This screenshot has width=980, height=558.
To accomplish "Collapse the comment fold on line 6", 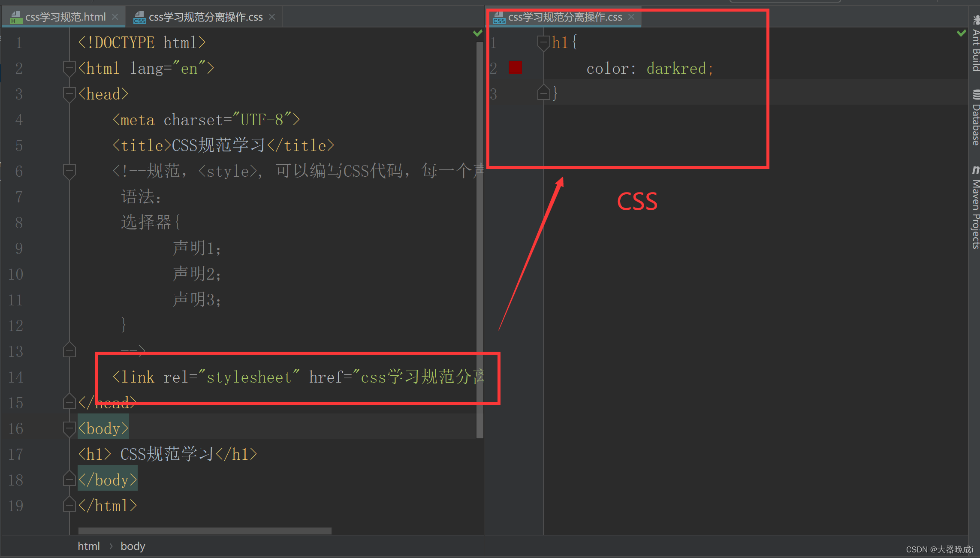I will [x=69, y=172].
